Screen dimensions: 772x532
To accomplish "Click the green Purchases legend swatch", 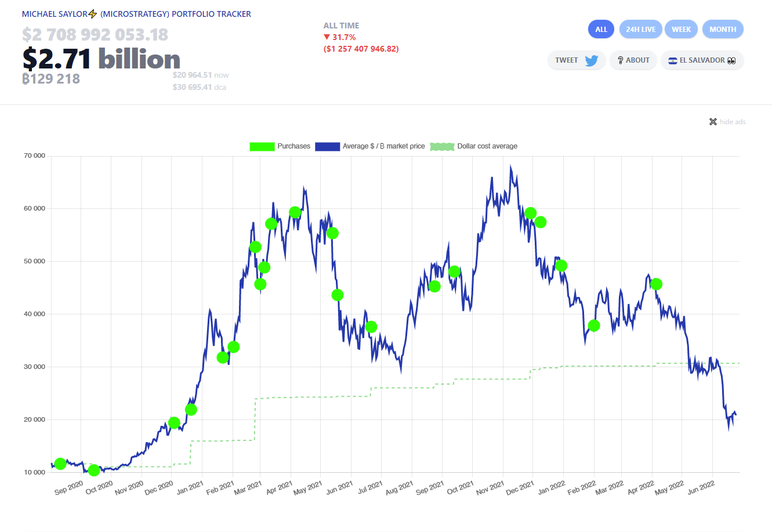I will pyautogui.click(x=262, y=146).
